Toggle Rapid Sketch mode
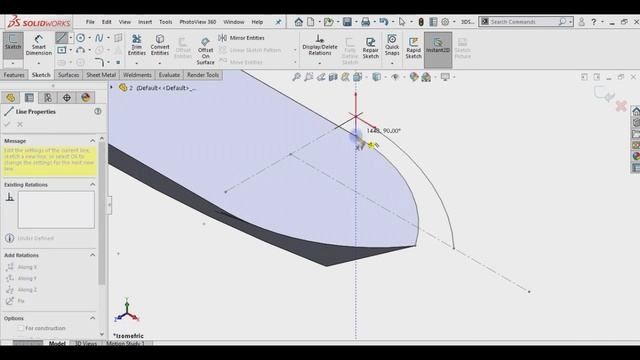Viewport: 640px width, 360px height. [413, 48]
